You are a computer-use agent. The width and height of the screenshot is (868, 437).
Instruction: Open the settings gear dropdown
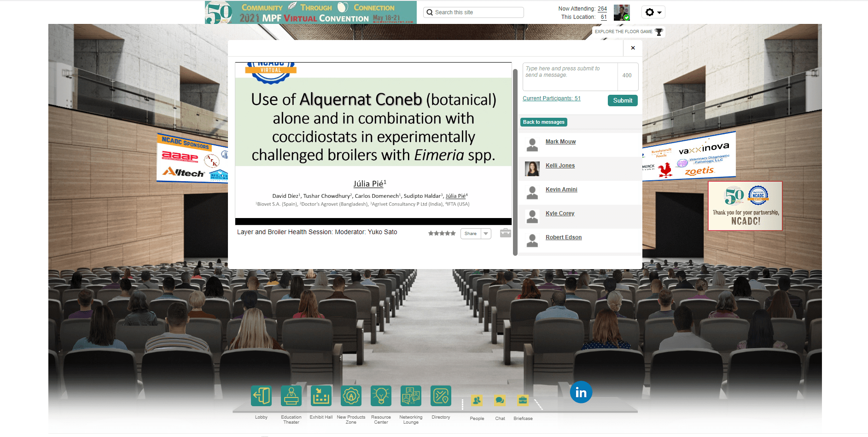coord(653,12)
